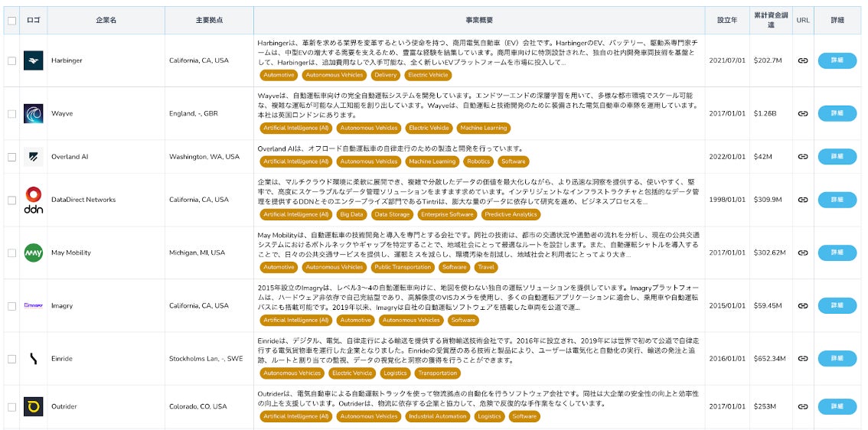
Task: Tick the checkbox for the Harbinger row
Action: [x=11, y=61]
